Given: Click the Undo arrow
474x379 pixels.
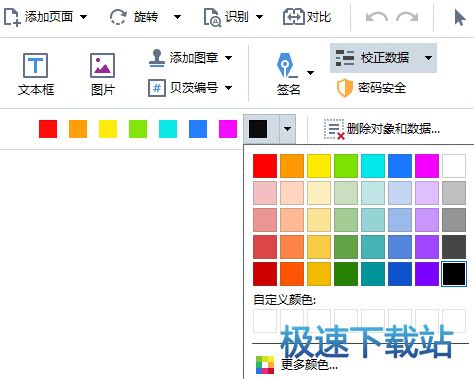Looking at the screenshot, I should pyautogui.click(x=377, y=17).
